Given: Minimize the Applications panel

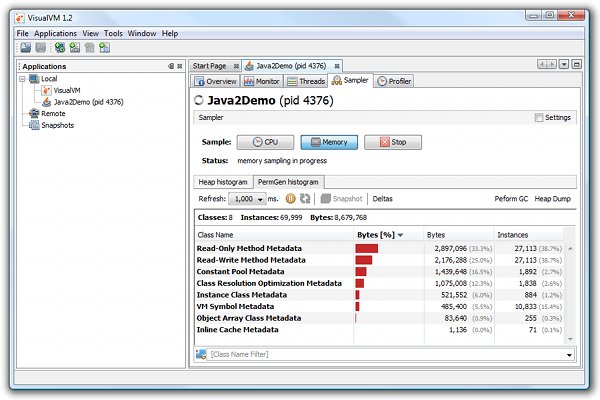Looking at the screenshot, I should click(171, 66).
